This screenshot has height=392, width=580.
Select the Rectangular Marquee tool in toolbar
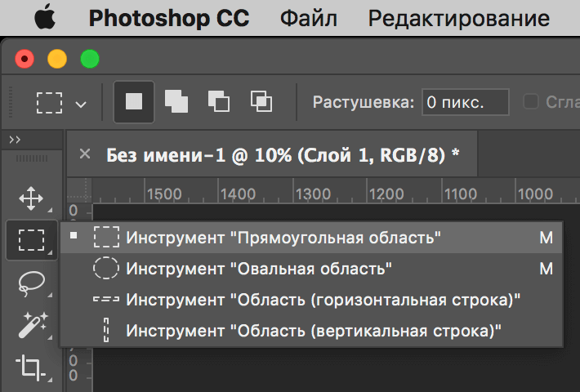31,240
